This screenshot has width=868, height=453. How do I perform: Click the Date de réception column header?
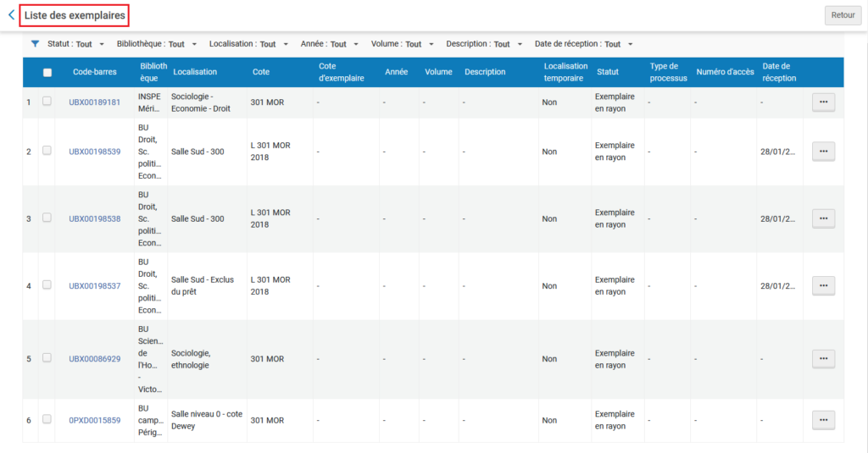point(779,72)
